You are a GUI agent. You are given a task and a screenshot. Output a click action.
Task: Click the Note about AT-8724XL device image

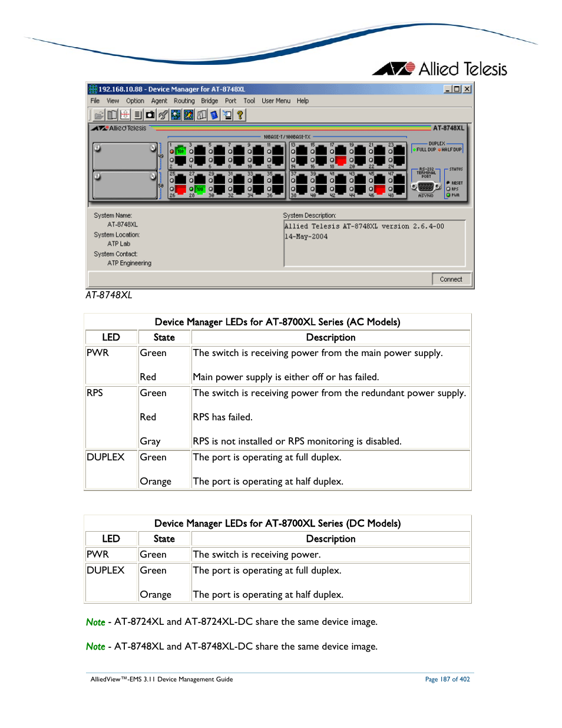232,622
